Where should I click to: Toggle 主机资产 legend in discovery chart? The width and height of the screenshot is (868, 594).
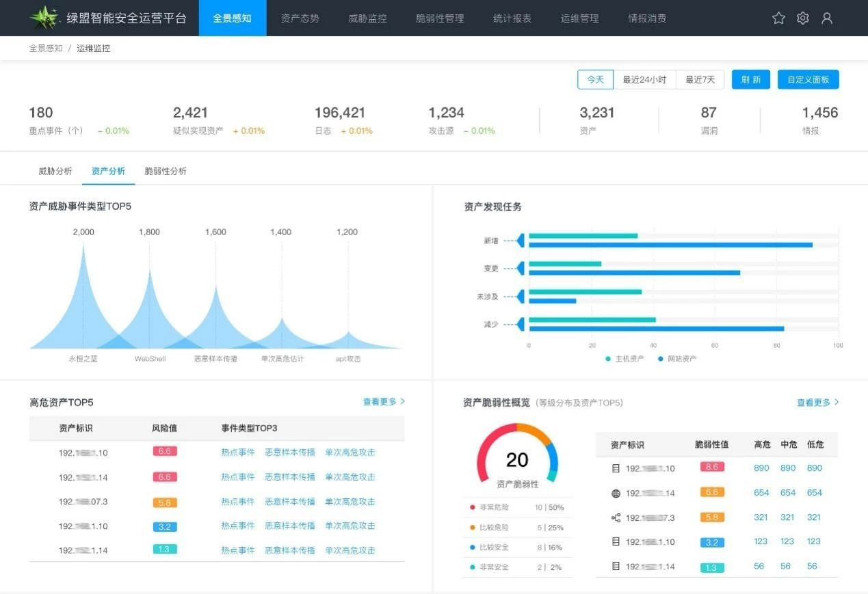click(624, 359)
